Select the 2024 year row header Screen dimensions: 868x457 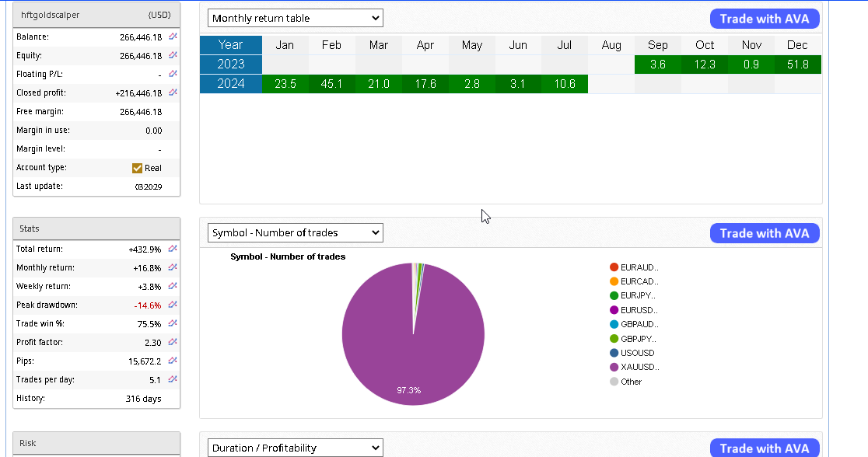point(231,84)
